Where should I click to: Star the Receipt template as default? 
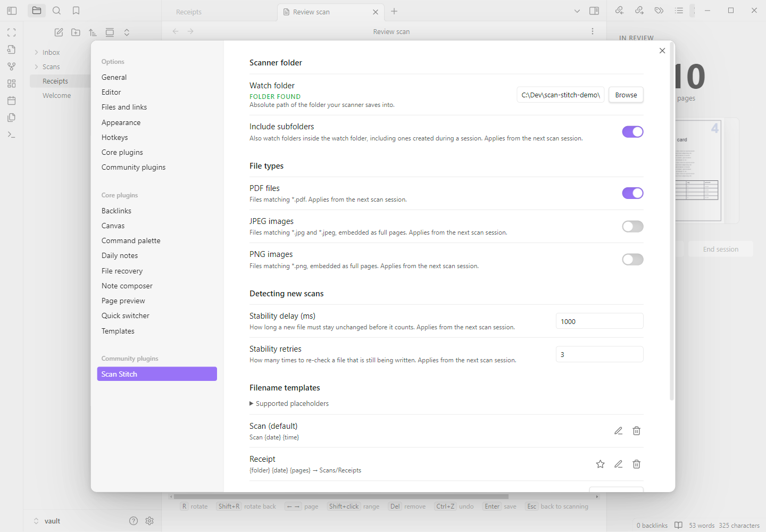600,464
